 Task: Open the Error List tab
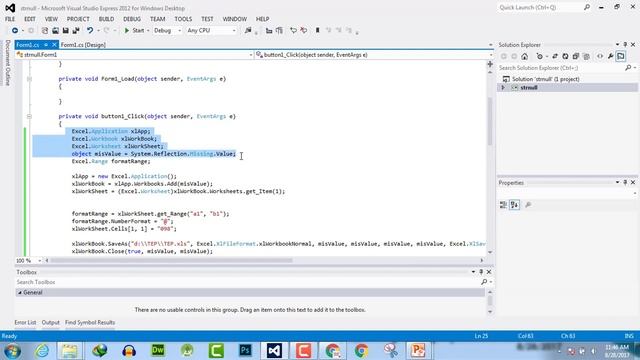pos(25,322)
